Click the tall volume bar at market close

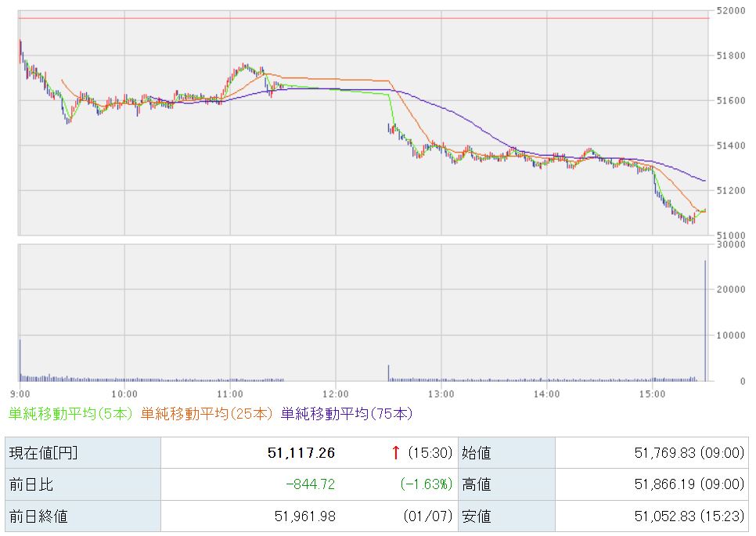705,321
